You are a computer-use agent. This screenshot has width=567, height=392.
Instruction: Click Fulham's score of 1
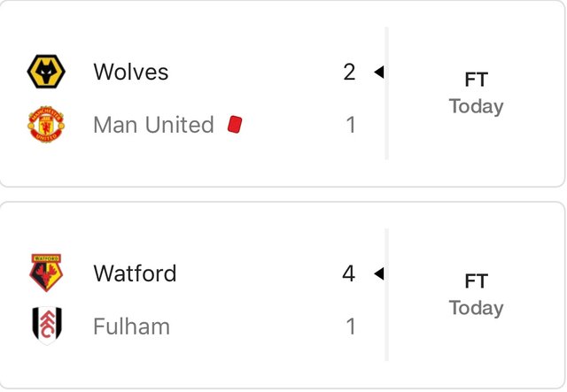pos(351,327)
